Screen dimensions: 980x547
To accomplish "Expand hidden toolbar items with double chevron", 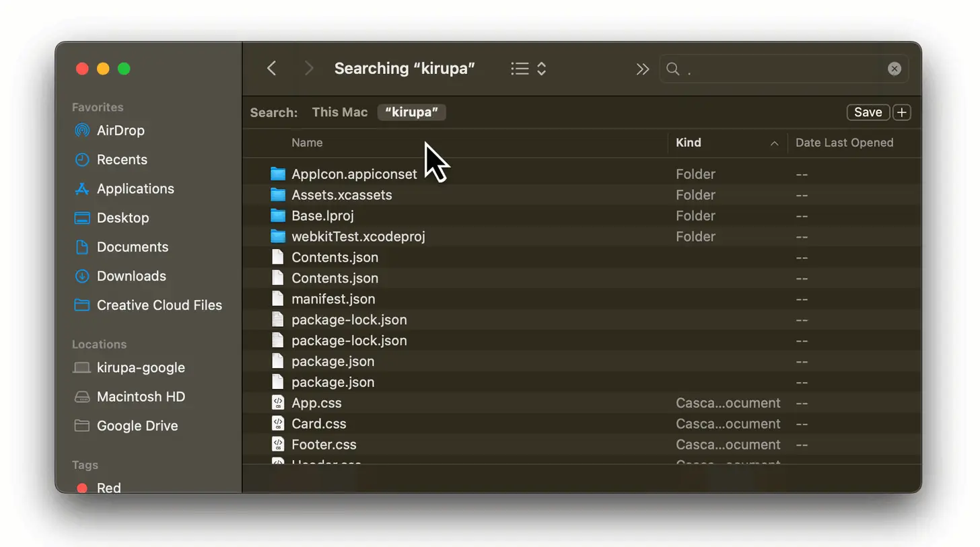I will click(642, 69).
